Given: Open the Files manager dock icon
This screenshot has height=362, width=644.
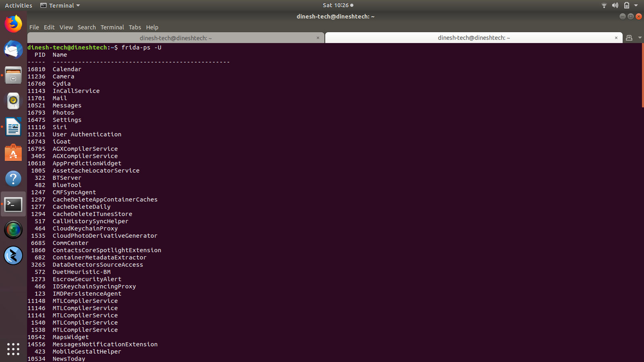Looking at the screenshot, I should click(13, 75).
